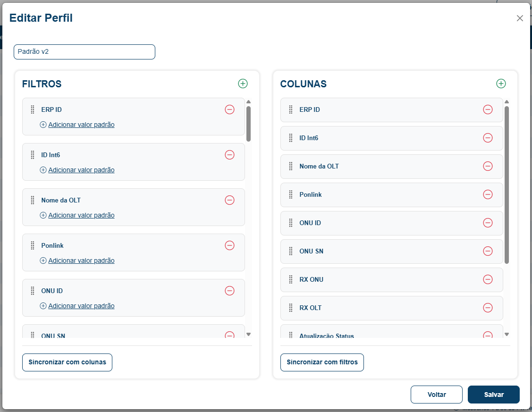Add a new column with the green plus icon
Screen dimensions: 532x412
[501, 84]
